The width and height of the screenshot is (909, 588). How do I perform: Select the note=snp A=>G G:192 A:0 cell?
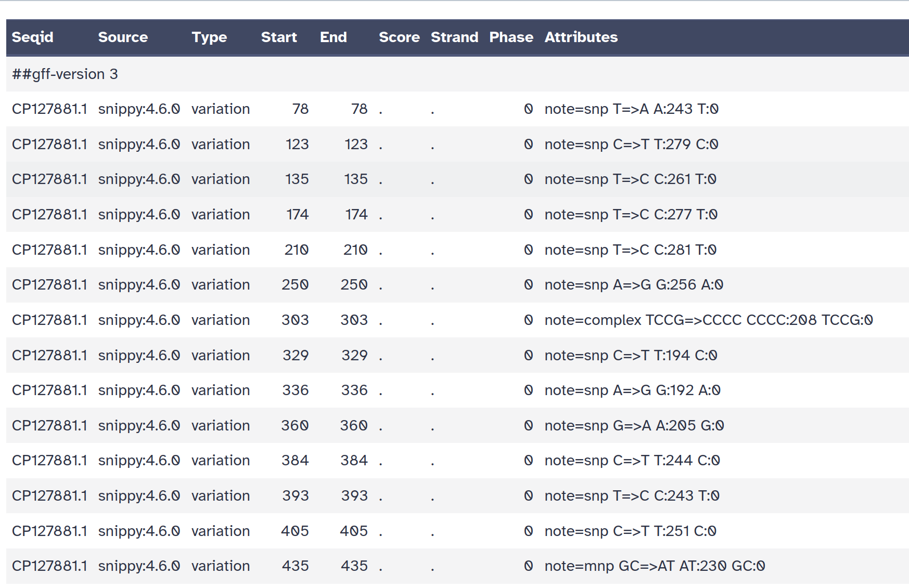[632, 390]
